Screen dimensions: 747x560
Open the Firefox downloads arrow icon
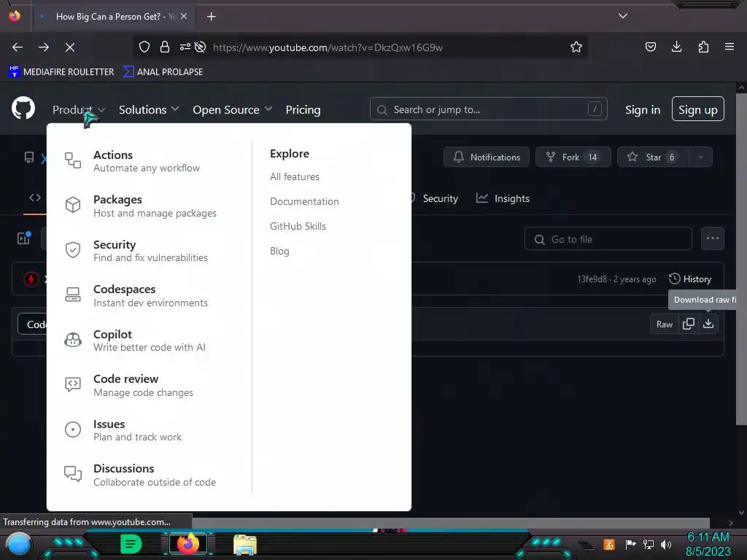click(676, 47)
